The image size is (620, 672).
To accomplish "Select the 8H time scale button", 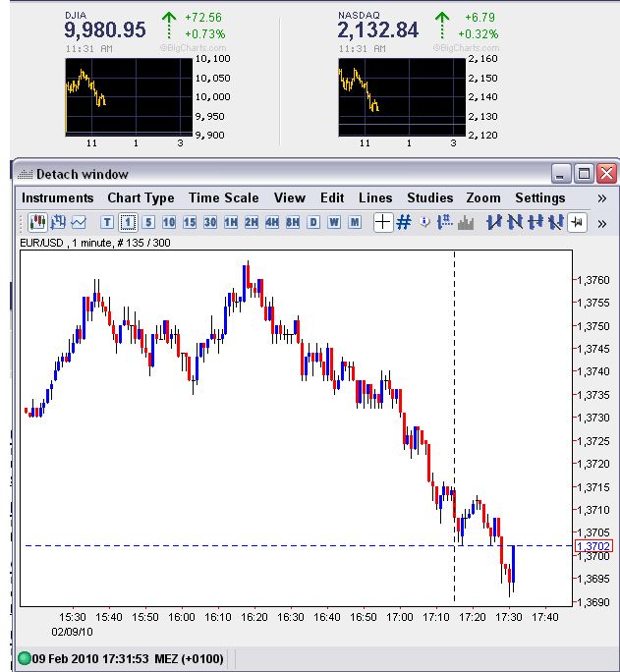I will (292, 222).
